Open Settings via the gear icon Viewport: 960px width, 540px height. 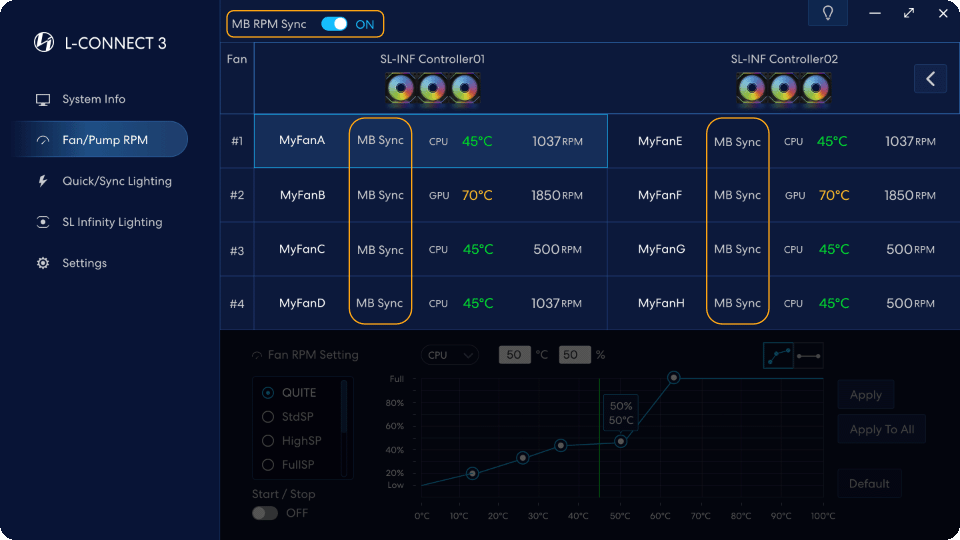pos(43,263)
